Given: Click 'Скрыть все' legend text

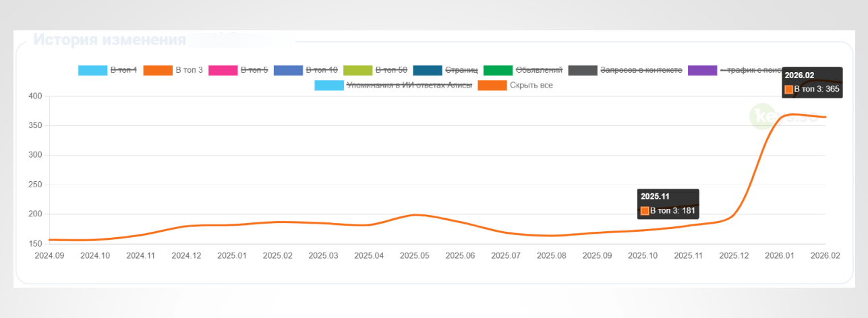Looking at the screenshot, I should [531, 86].
